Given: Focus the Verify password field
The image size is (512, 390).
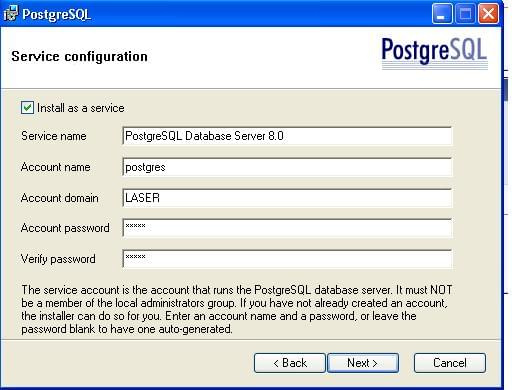Looking at the screenshot, I should (x=287, y=259).
